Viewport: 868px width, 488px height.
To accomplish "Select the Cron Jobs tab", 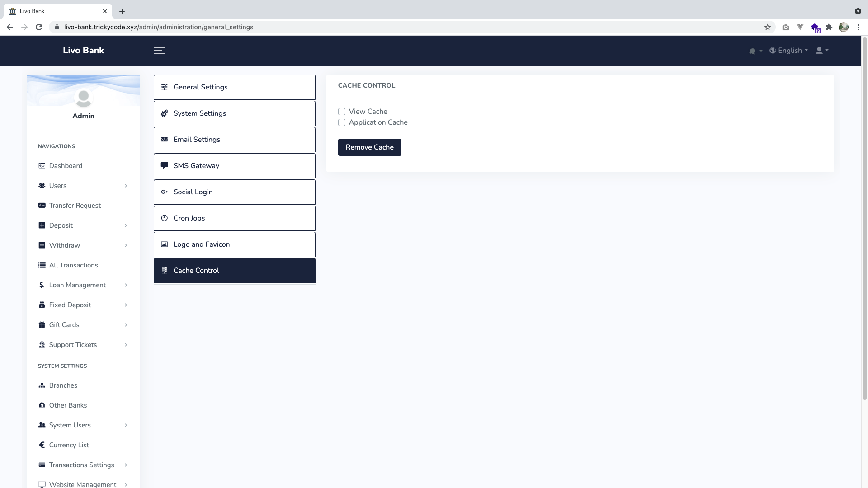I will click(235, 218).
